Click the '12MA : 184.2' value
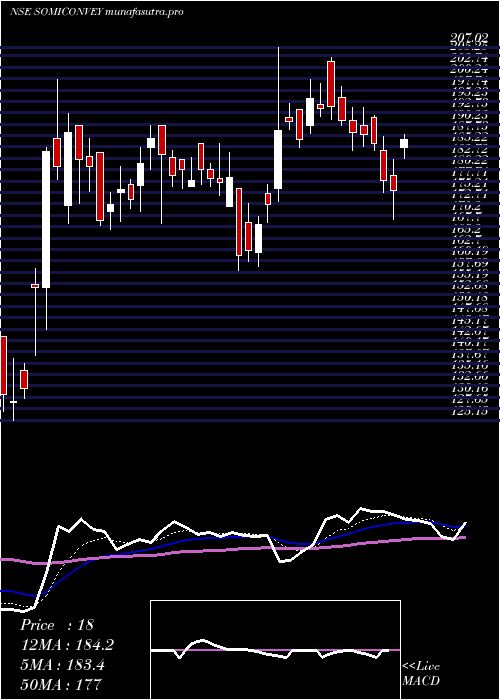Image resolution: width=500 pixels, height=700 pixels. pos(67,645)
